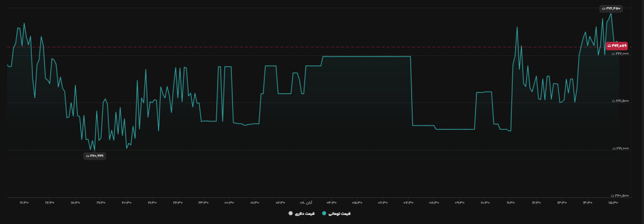644x224 pixels.
Task: Click the ۲۷۱,۰۰۰ price axis label
Action: [620, 148]
